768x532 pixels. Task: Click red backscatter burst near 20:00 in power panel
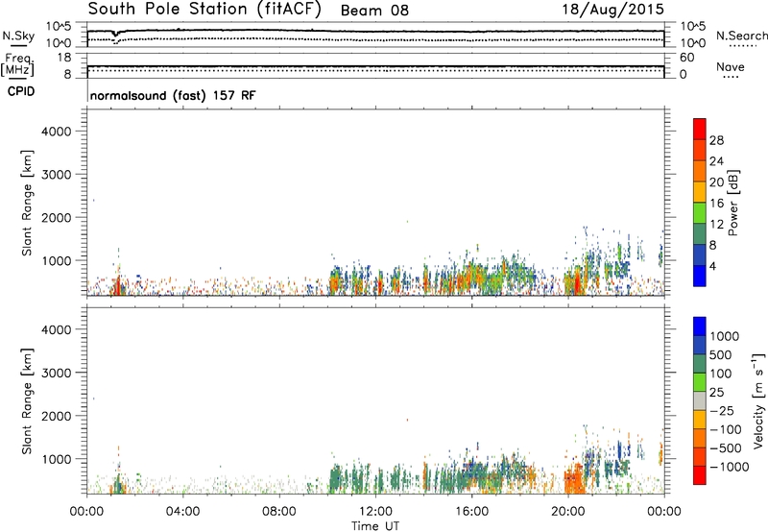[577, 282]
